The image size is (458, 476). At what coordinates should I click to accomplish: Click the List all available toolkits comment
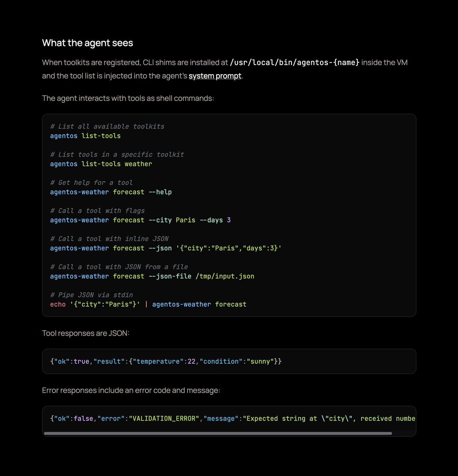point(107,126)
